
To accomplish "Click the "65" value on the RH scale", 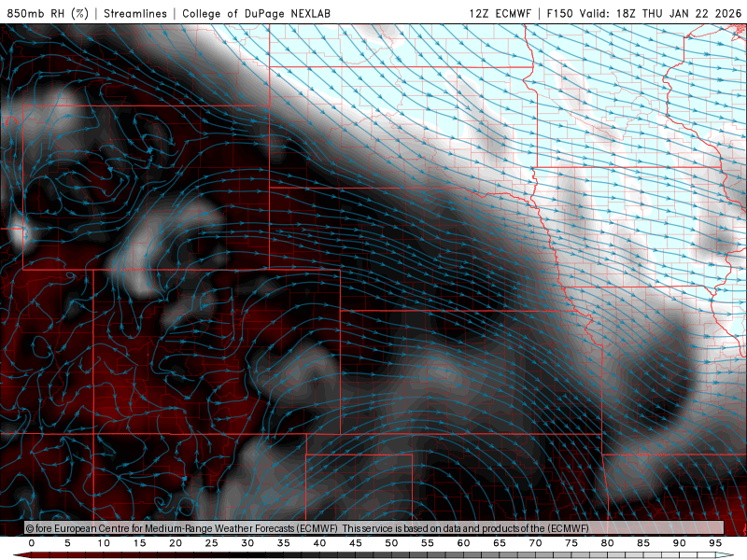I will pyautogui.click(x=500, y=543).
